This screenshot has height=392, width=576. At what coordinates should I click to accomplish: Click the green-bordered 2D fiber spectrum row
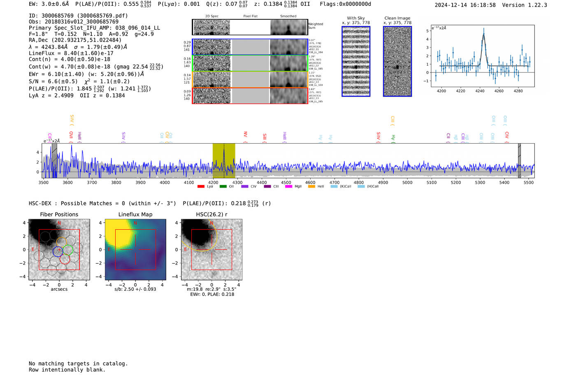click(250, 63)
